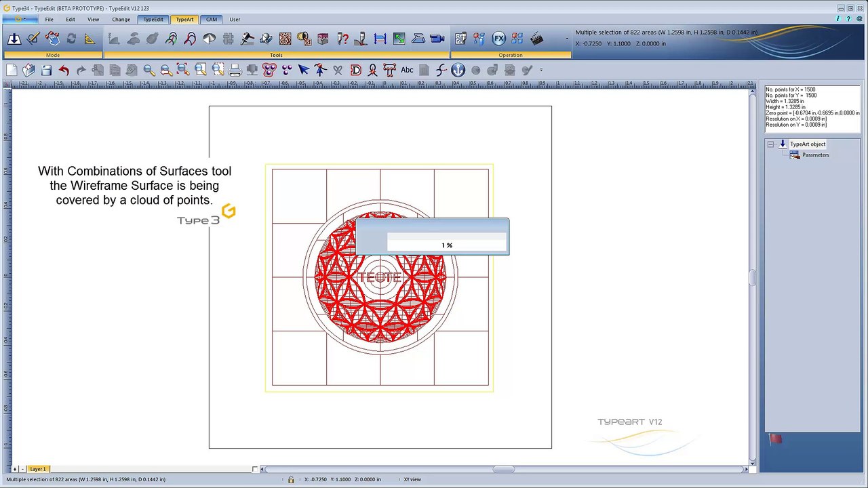Toggle the lock icon in the status bar
The width and height of the screenshot is (868, 488).
coord(291,479)
